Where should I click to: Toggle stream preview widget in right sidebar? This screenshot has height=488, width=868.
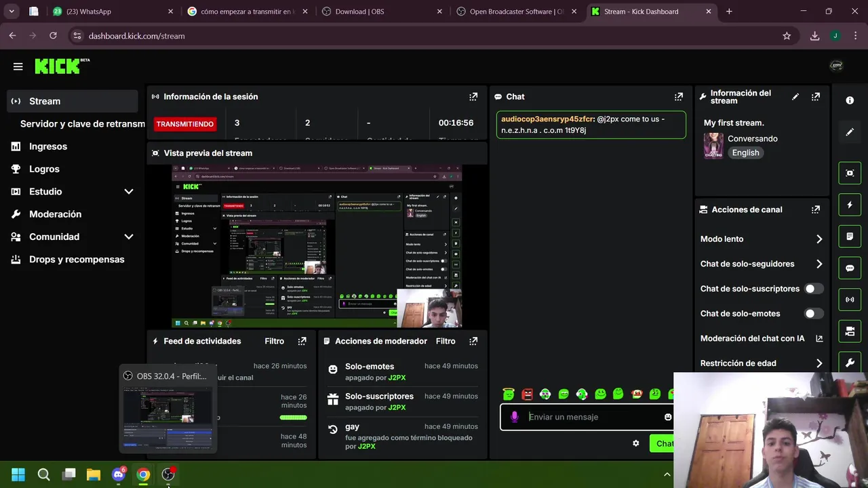tap(850, 173)
